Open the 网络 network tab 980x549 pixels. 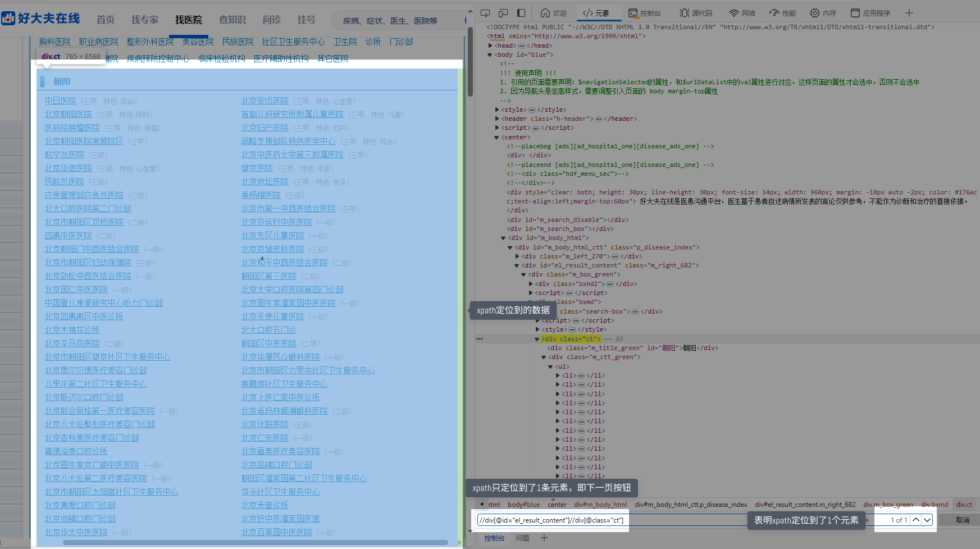tap(742, 13)
